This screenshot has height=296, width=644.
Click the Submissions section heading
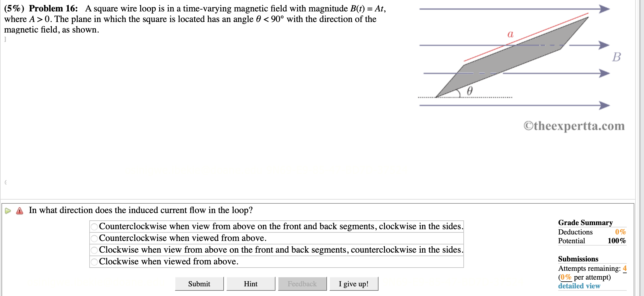pyautogui.click(x=578, y=259)
